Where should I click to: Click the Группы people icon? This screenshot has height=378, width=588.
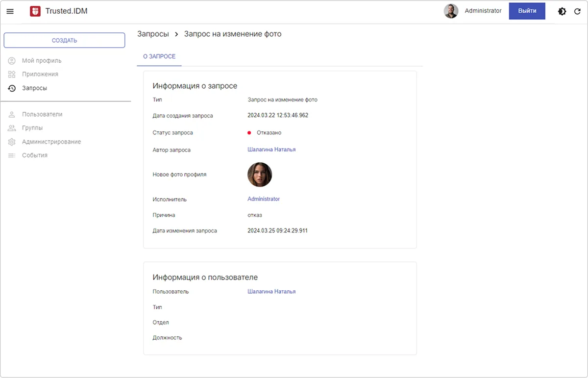click(x=12, y=128)
